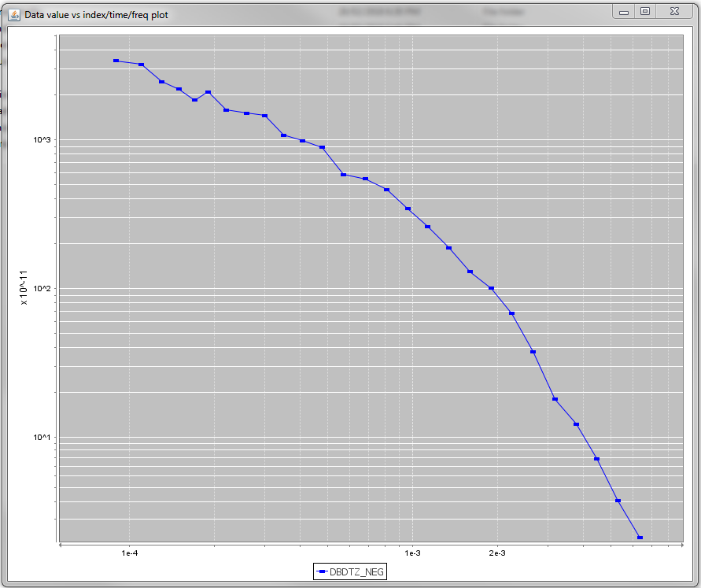Click the 10^3 y-axis label
Viewport: 701px width, 588px height.
tap(42, 139)
